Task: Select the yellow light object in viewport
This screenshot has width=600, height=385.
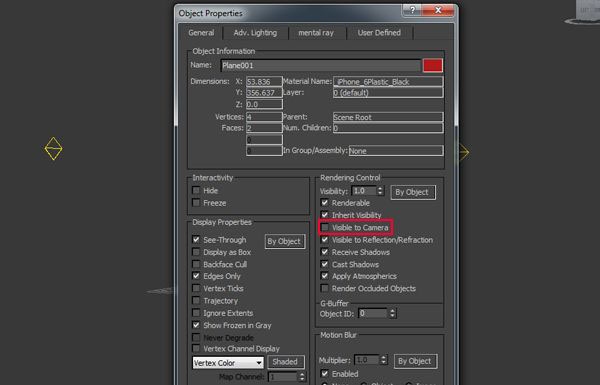Action: click(53, 148)
